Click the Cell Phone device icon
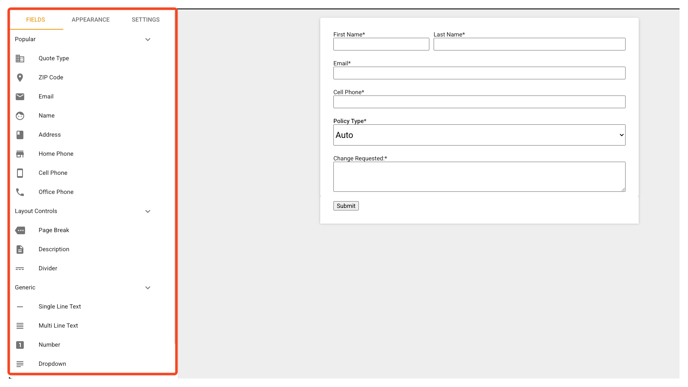688x387 pixels. coord(20,173)
